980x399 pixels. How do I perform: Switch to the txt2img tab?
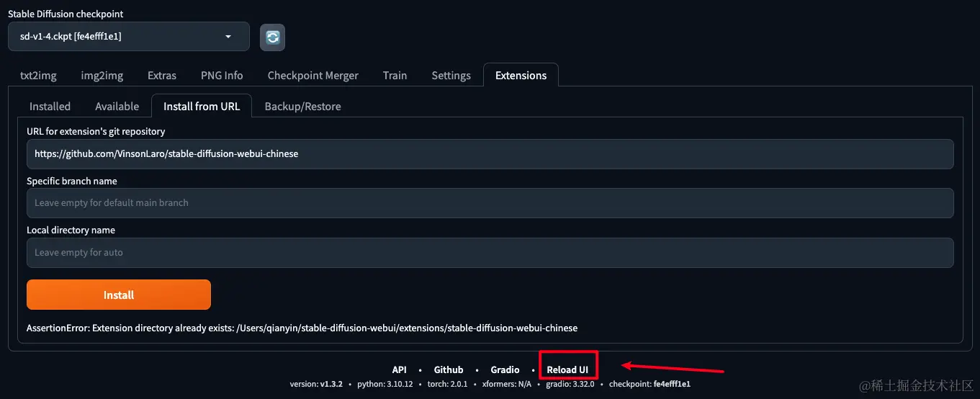(38, 75)
